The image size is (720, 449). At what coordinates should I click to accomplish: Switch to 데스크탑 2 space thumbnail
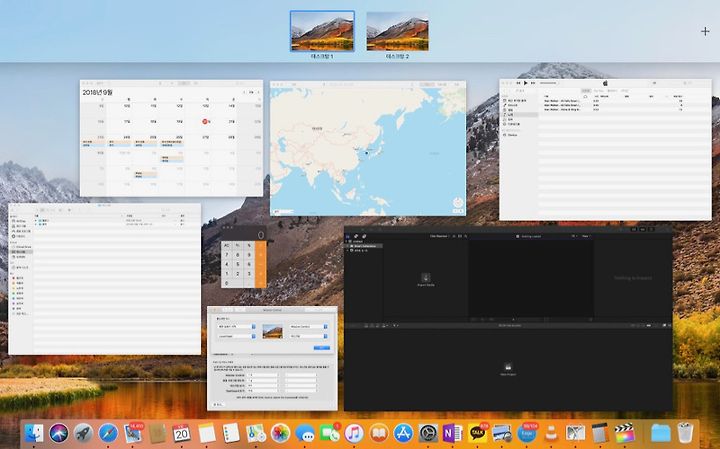pos(398,31)
